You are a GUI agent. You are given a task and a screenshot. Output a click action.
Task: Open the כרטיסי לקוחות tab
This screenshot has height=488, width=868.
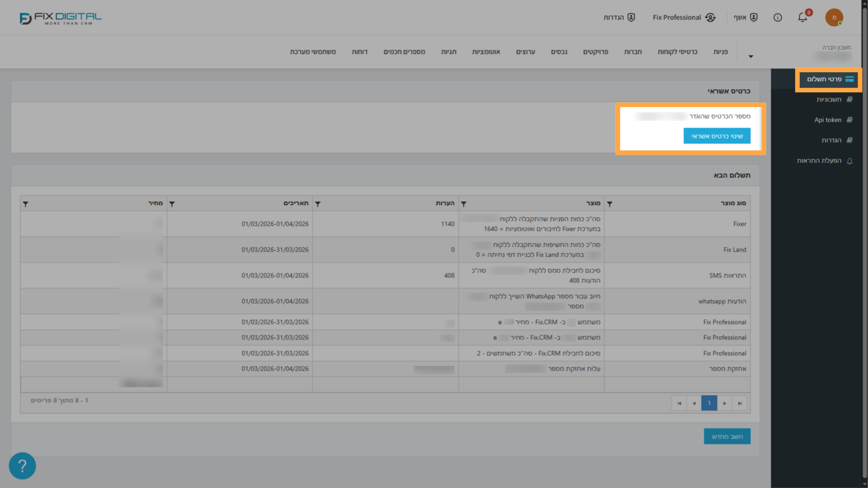coord(677,52)
